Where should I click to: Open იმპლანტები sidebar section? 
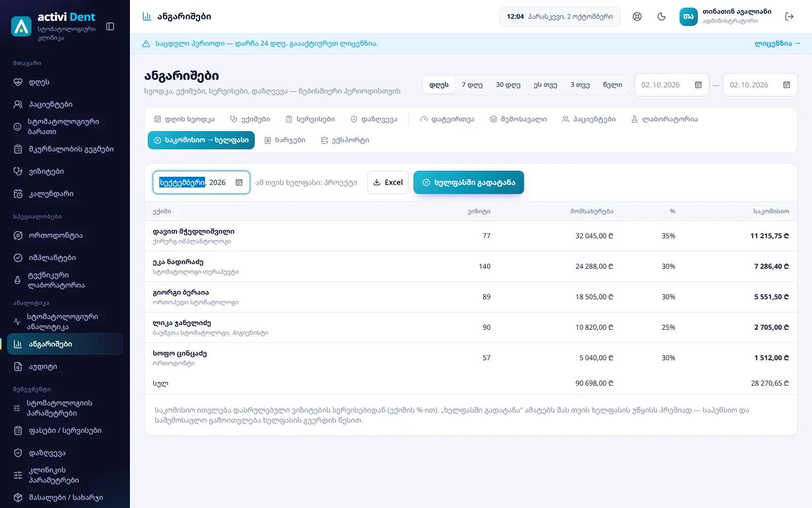(65, 258)
